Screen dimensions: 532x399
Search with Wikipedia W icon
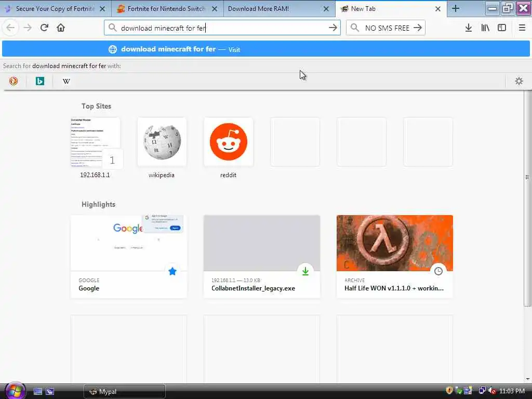click(66, 81)
